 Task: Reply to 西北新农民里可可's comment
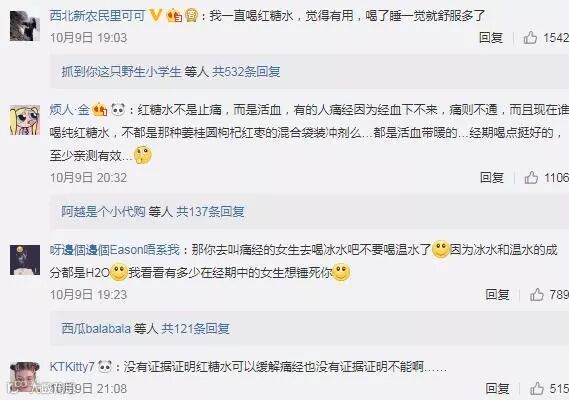491,38
